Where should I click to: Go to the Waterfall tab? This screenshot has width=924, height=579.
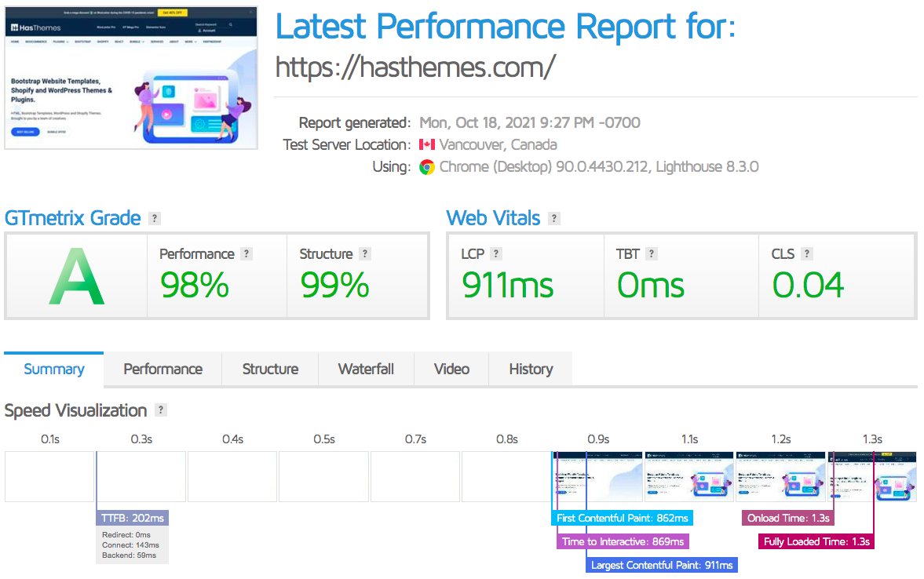click(x=366, y=370)
